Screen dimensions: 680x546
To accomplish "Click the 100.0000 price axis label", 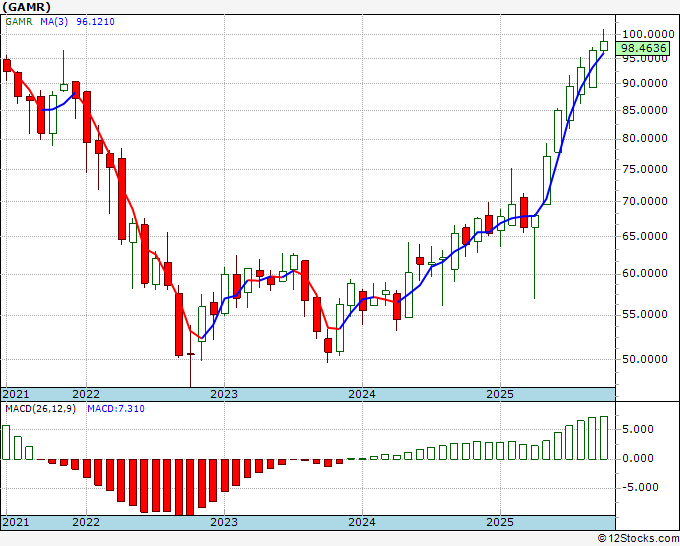I will (x=648, y=34).
